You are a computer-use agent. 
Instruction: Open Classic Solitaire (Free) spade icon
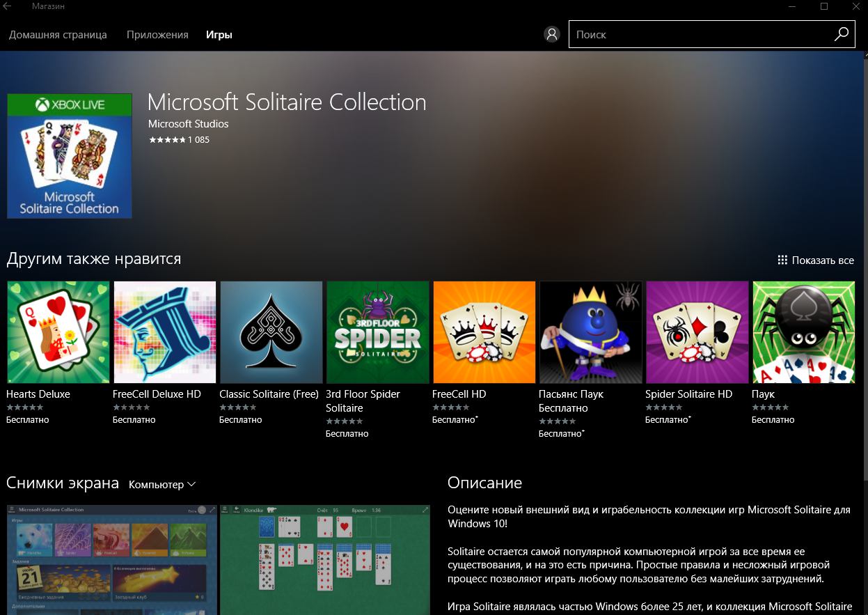(x=271, y=332)
